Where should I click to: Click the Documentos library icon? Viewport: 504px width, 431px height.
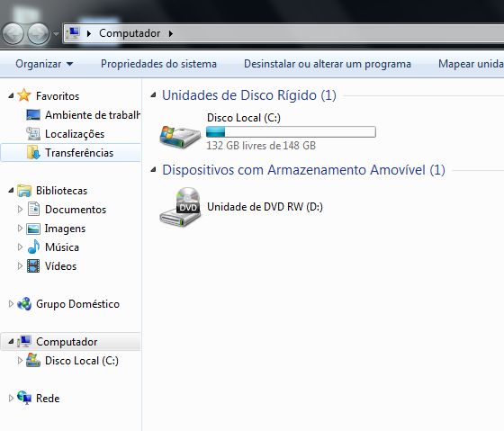tap(33, 209)
